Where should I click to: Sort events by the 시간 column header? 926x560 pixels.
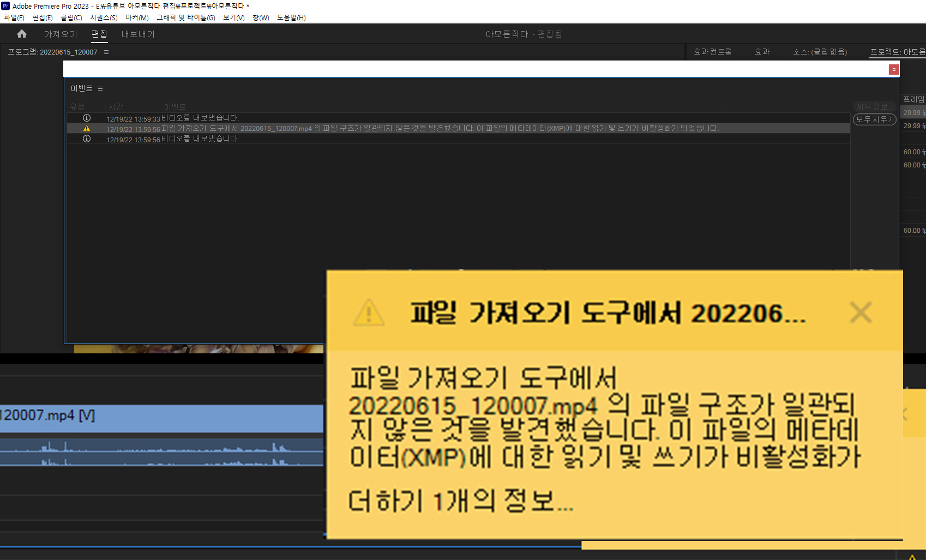pos(116,106)
